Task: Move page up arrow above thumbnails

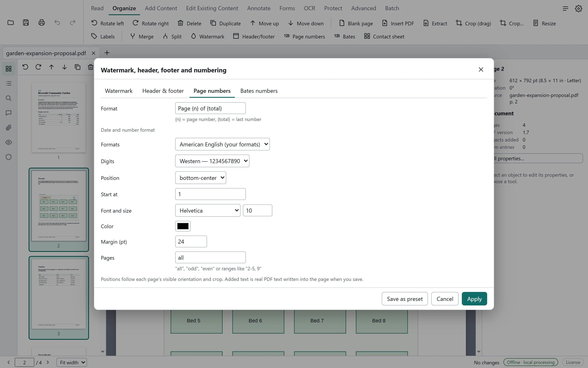Action: (x=51, y=67)
